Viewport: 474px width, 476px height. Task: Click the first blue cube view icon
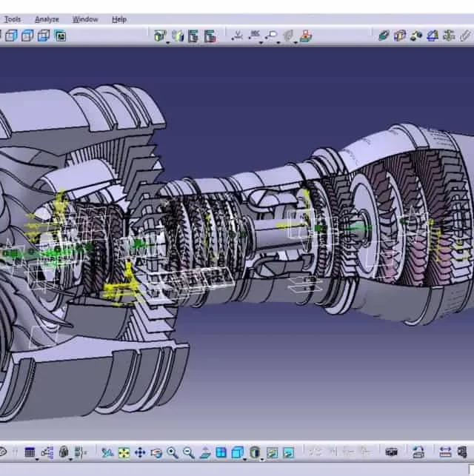click(12, 36)
